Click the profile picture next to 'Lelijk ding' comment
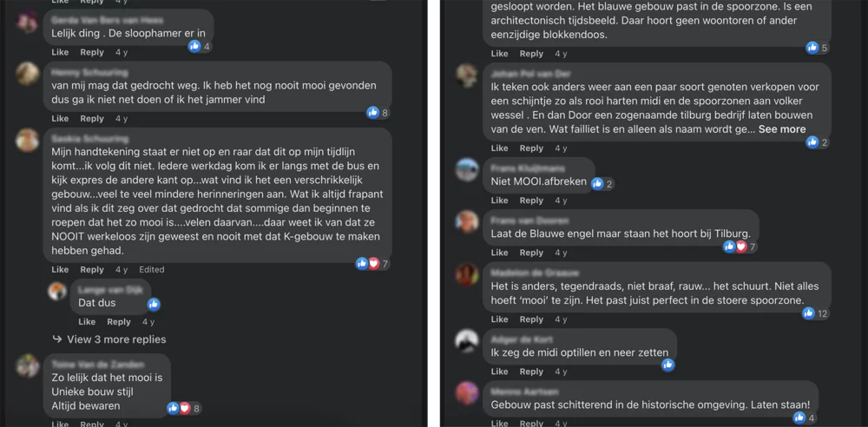The image size is (868, 427). [27, 23]
